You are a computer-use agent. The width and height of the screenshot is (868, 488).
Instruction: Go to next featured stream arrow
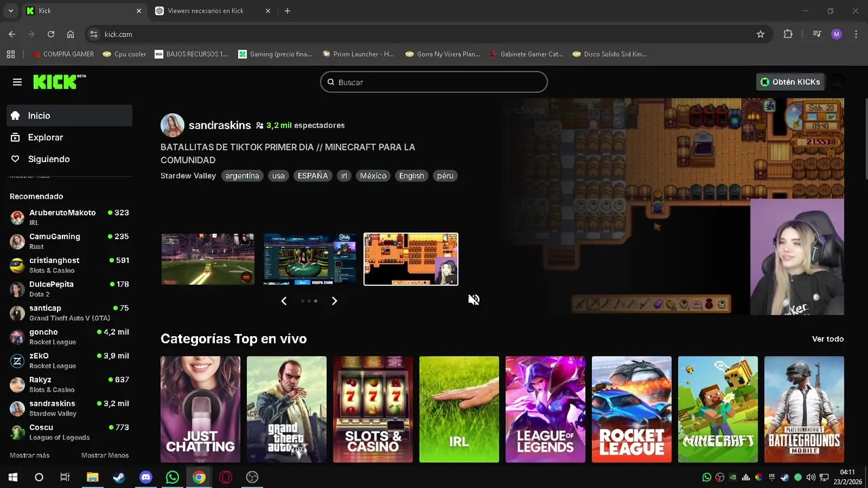[334, 301]
